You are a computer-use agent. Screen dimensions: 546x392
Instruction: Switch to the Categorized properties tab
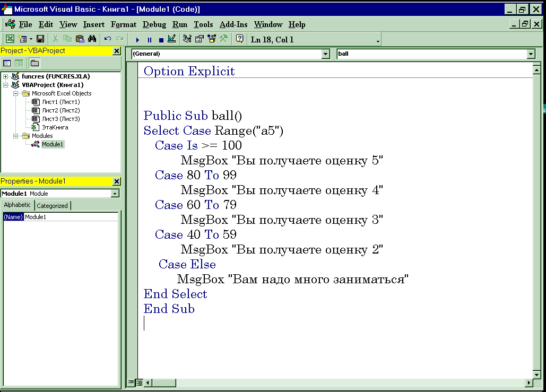coord(52,206)
